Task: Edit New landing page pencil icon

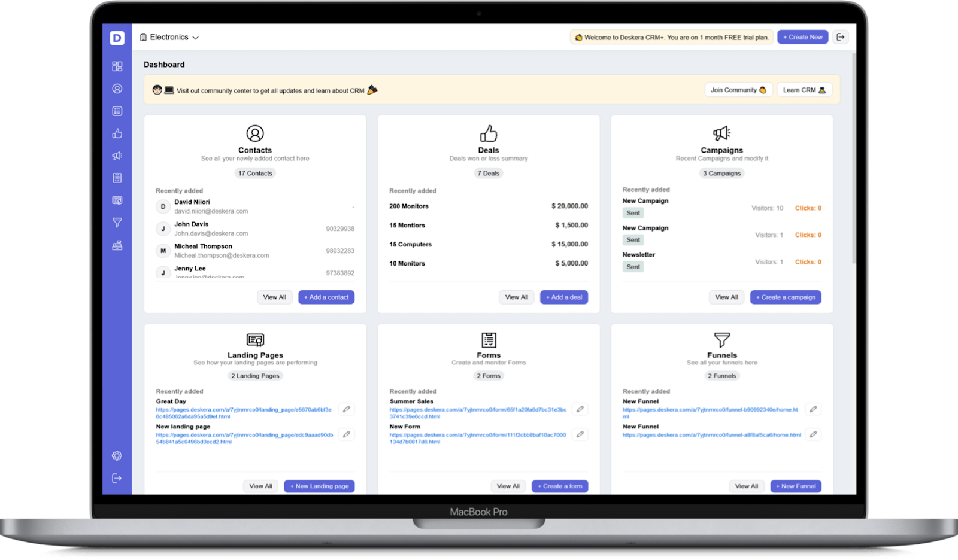Action: click(347, 434)
